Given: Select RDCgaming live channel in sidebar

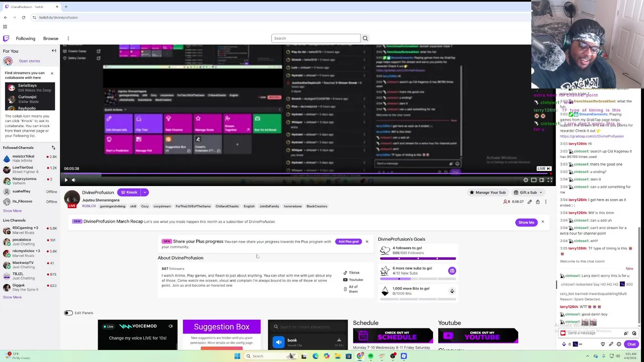Looking at the screenshot, I should point(29,230).
